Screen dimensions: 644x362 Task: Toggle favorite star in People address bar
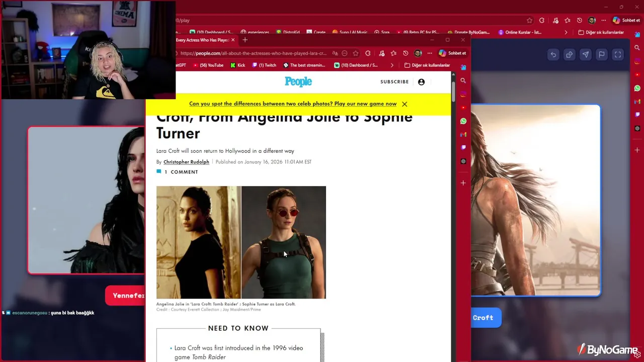pos(356,53)
